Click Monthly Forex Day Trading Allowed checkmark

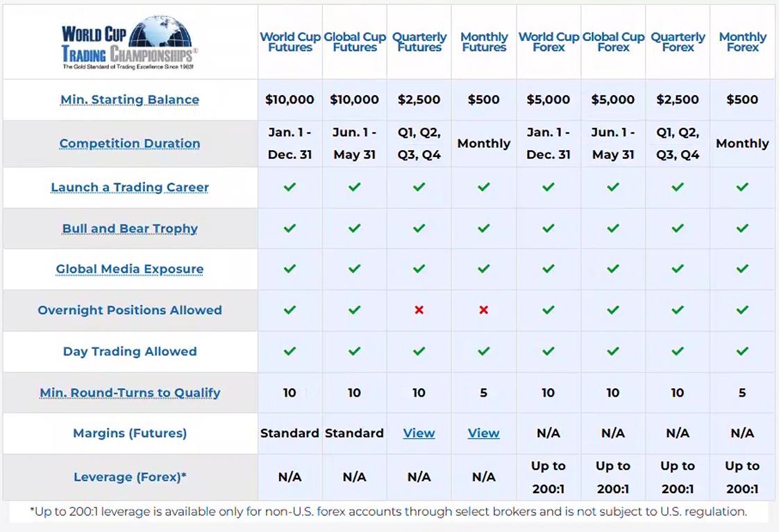click(x=742, y=351)
